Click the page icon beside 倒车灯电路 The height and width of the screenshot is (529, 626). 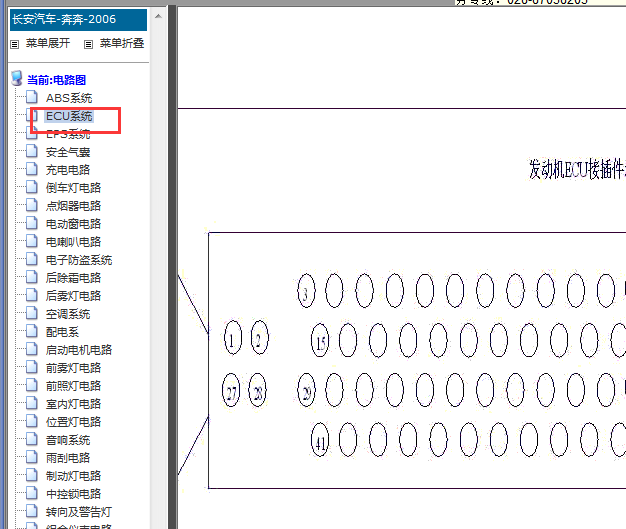point(32,187)
